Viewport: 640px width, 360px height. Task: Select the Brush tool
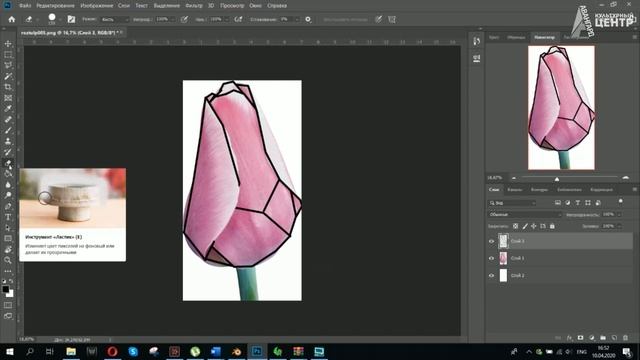(8, 130)
